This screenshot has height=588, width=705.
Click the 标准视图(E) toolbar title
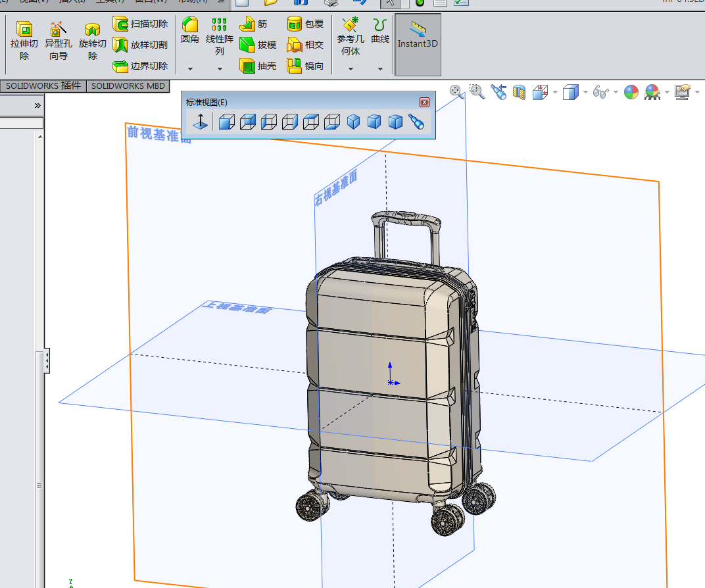click(x=207, y=103)
